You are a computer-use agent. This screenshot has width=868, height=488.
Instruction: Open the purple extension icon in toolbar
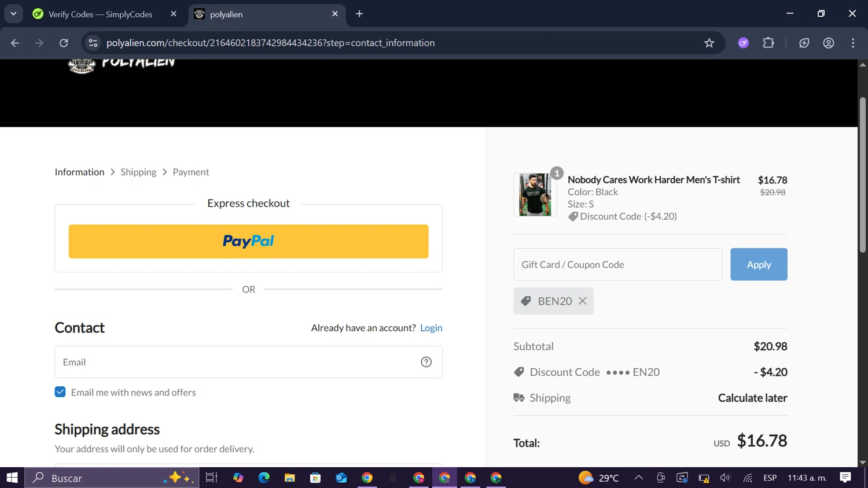744,43
